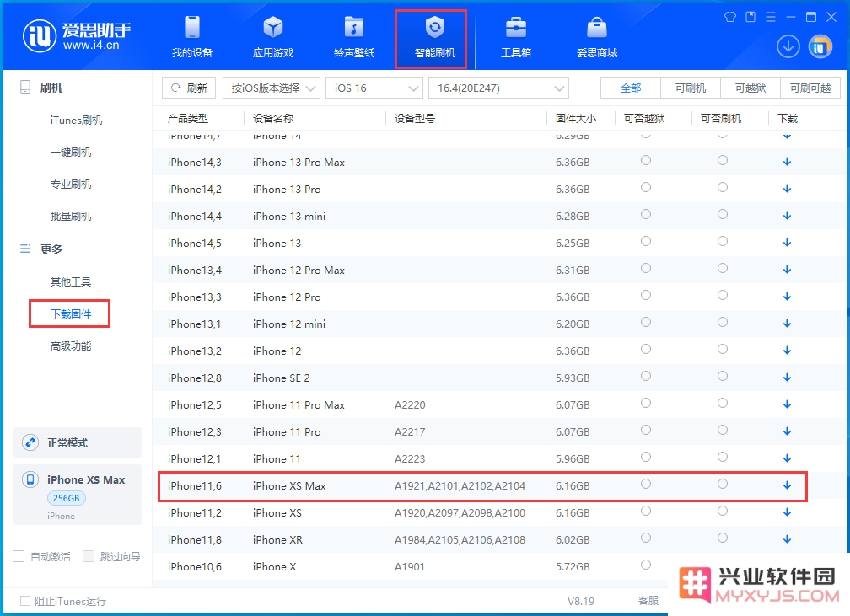Screen dimensions: 850x616
Task: Click the 客服 customer service link
Action: coord(648,600)
